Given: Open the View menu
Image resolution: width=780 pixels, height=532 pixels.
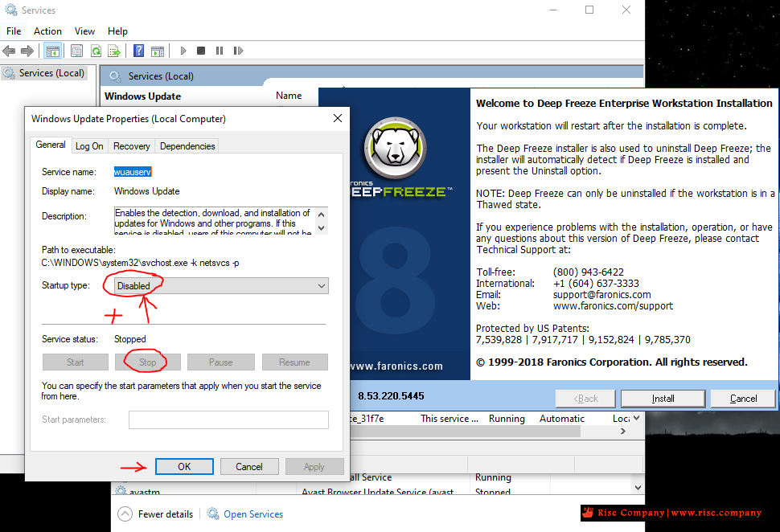Looking at the screenshot, I should (84, 31).
